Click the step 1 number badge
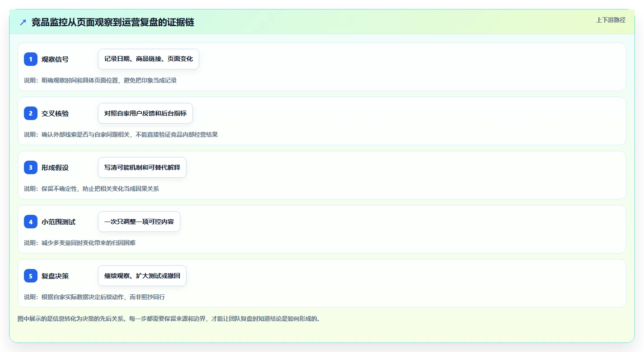 31,59
